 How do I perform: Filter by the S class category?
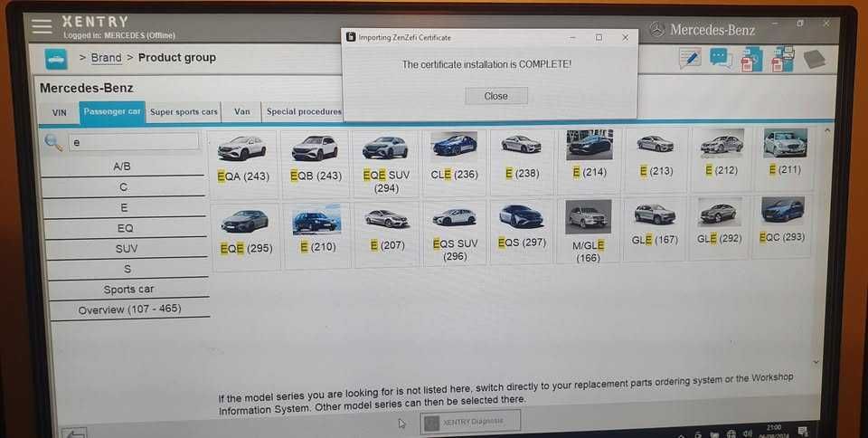click(128, 269)
